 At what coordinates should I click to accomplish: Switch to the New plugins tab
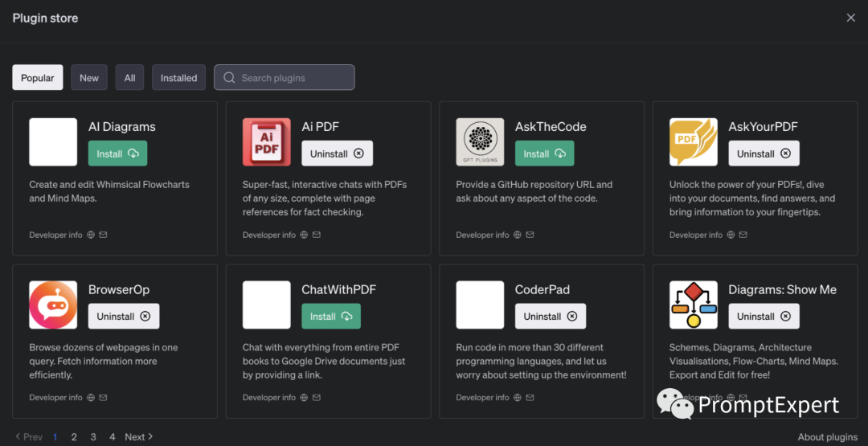89,77
